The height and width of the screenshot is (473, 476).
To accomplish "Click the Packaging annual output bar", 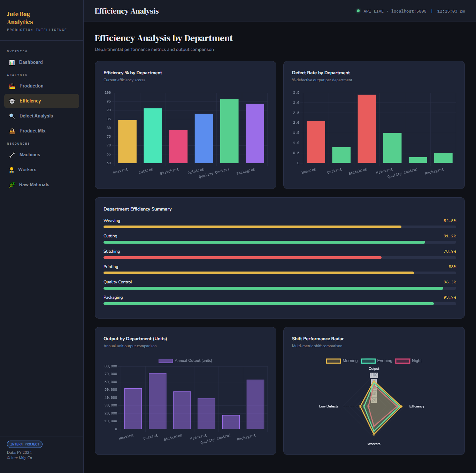I will coord(255,404).
